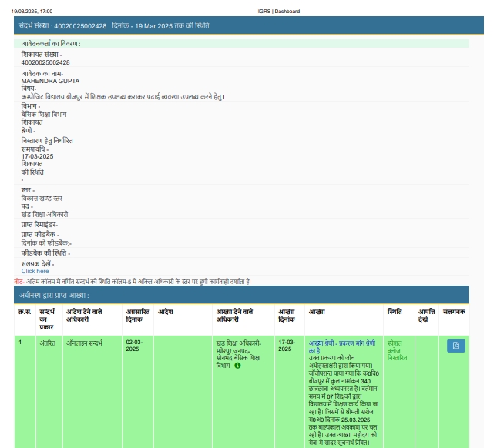Screen dimensions: 497x448
Task: Click the 'आदेश देने वाले अधिकारी' column header
Action: pyautogui.click(x=82, y=316)
